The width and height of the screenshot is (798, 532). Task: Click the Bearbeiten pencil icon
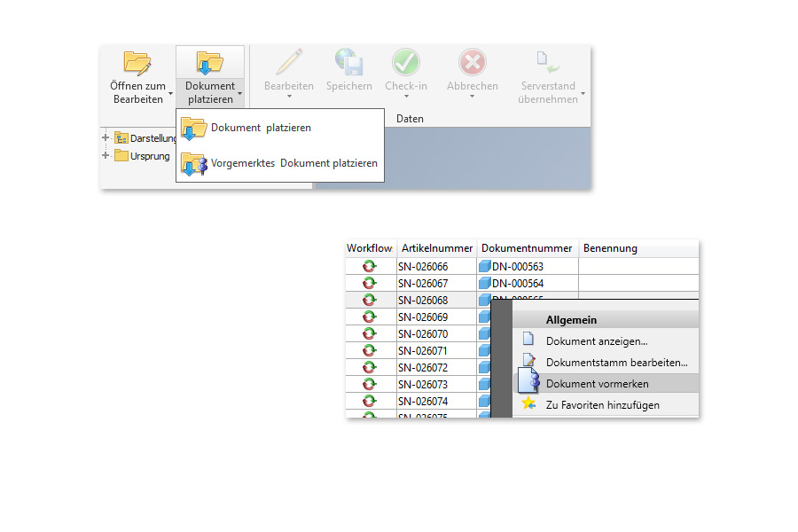point(289,63)
